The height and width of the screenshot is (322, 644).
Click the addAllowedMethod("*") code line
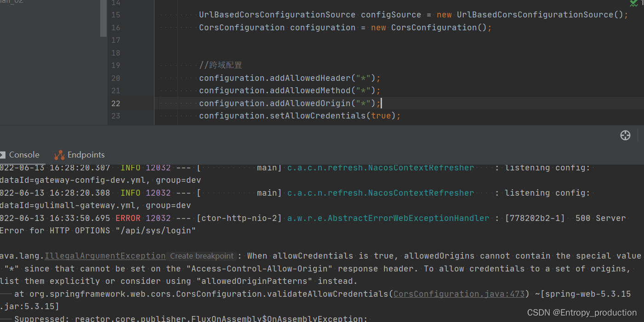[x=290, y=90]
